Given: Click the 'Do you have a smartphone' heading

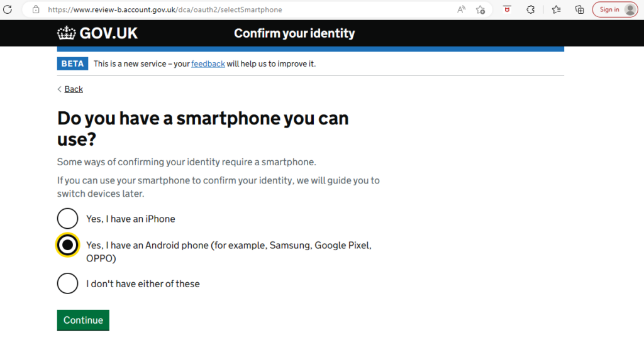Looking at the screenshot, I should tap(203, 128).
